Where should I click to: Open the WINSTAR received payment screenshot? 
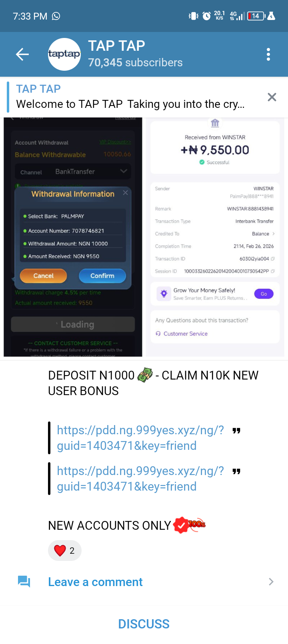[x=215, y=237]
